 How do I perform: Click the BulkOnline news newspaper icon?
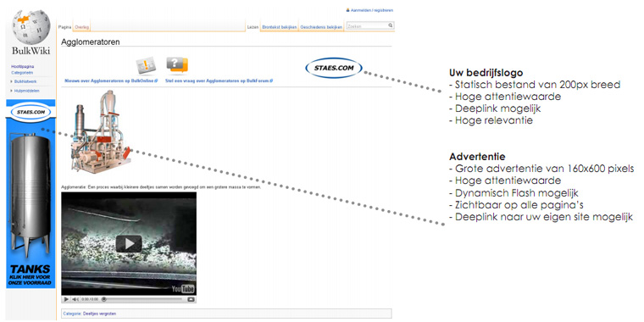(147, 66)
